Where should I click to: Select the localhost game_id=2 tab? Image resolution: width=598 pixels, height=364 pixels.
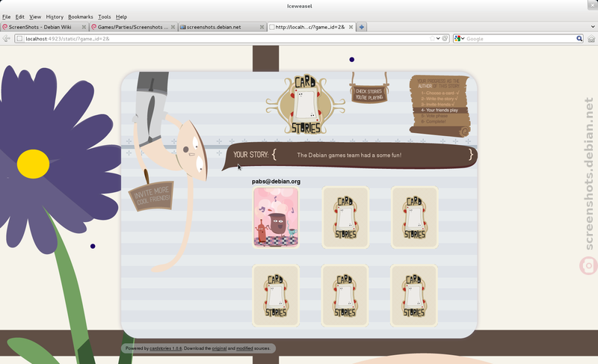pyautogui.click(x=311, y=27)
